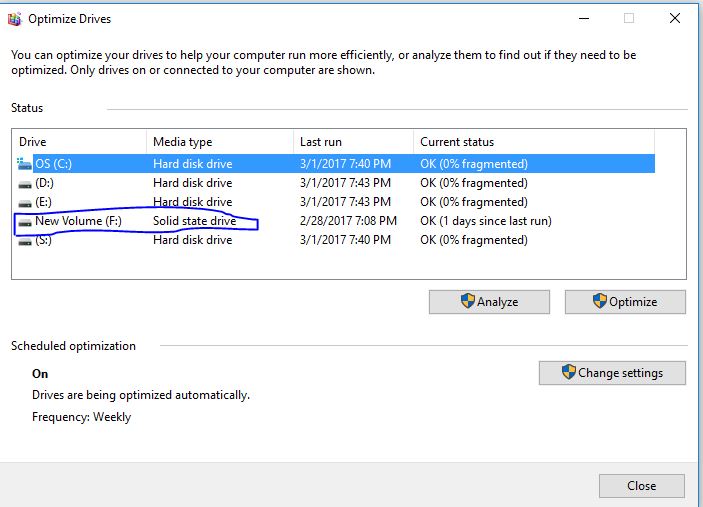This screenshot has width=703, height=507.
Task: Select the (S:) drive icon
Action: [x=25, y=242]
